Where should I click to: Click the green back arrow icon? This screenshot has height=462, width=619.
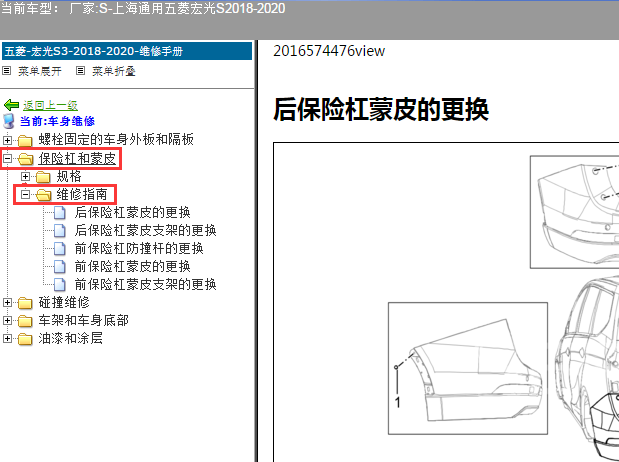[11, 105]
